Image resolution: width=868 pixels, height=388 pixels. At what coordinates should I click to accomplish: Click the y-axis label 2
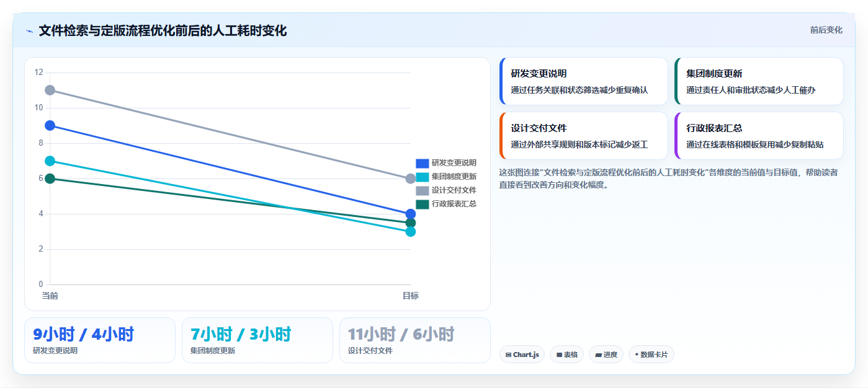click(41, 249)
